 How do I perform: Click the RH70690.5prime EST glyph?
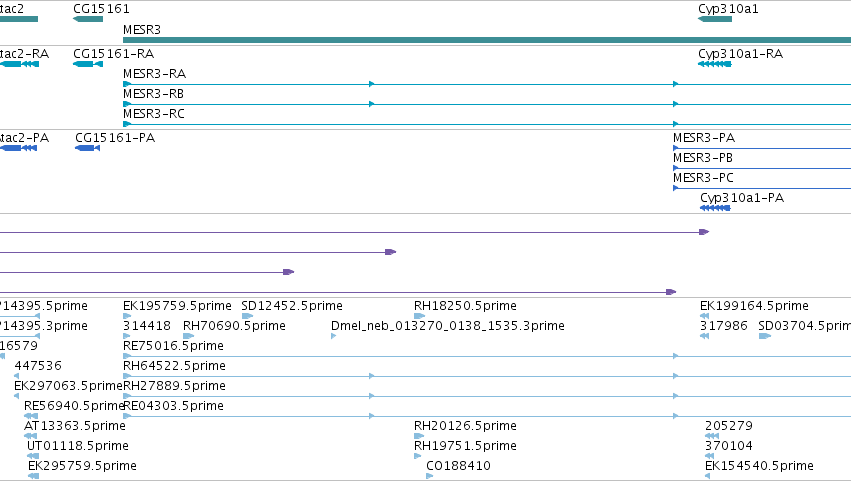pyautogui.click(x=188, y=336)
